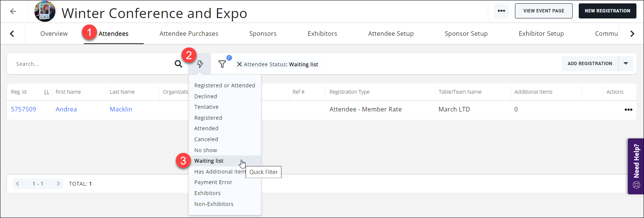Open the three-dot menu beside View Event Page
644x218 pixels.
[501, 11]
